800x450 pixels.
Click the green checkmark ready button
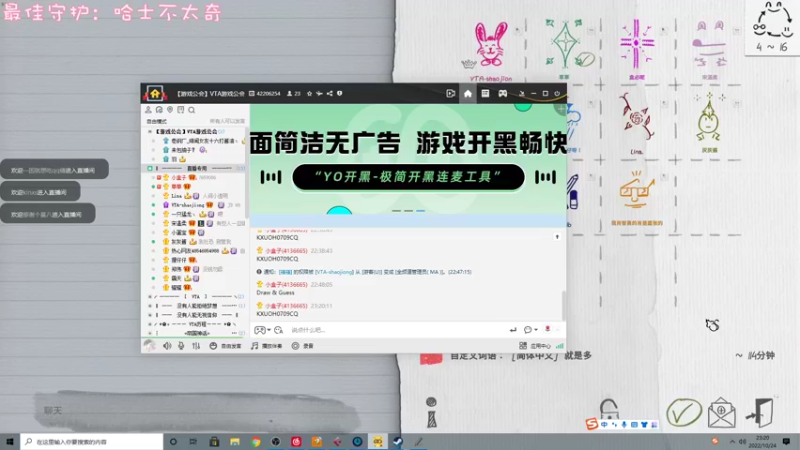[x=684, y=412]
